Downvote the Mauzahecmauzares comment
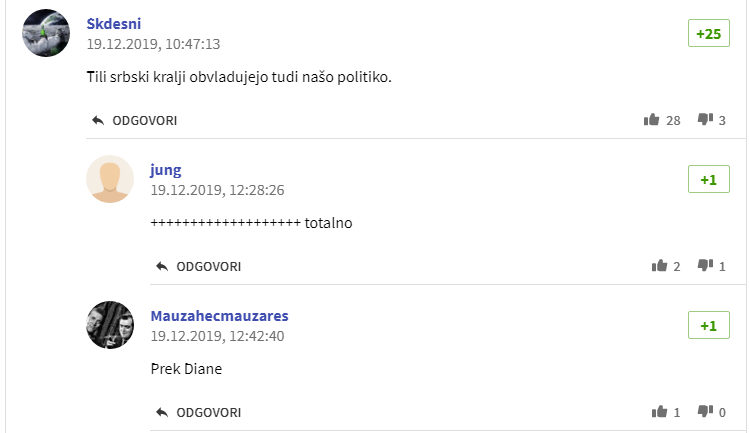Image resolution: width=749 pixels, height=433 pixels. pos(704,412)
